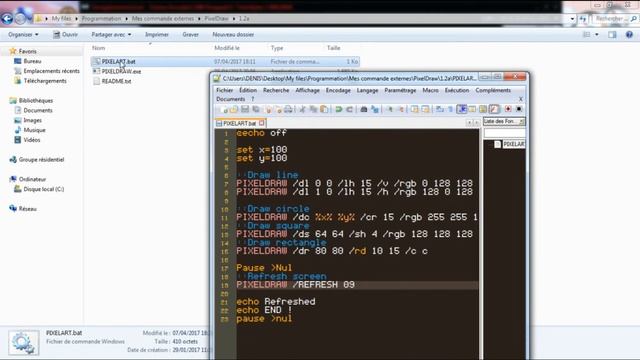Open the view options dropdown arrow in Explorer
This screenshot has height=360, width=640.
(x=597, y=35)
